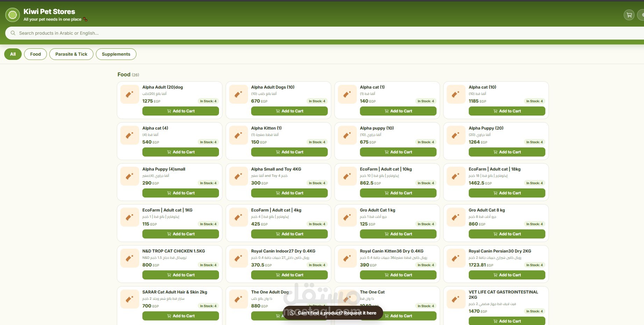This screenshot has width=644, height=325.
Task: Add Alpha Puppy (20) to cart
Action: click(507, 152)
